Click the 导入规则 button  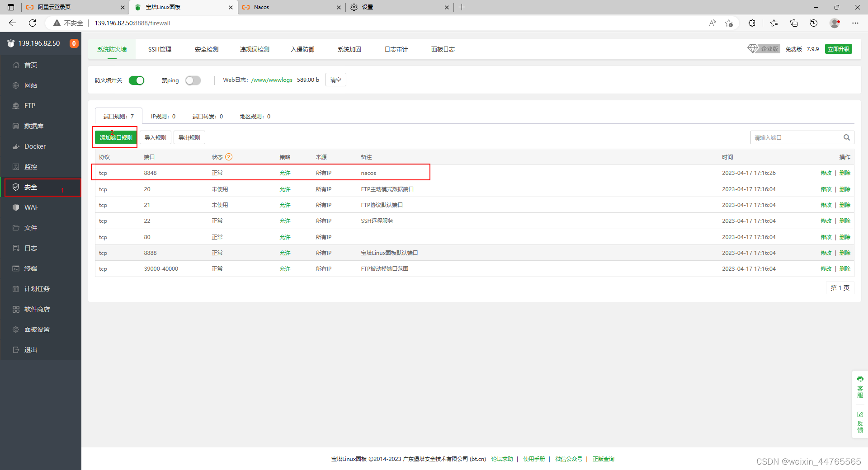(156, 137)
